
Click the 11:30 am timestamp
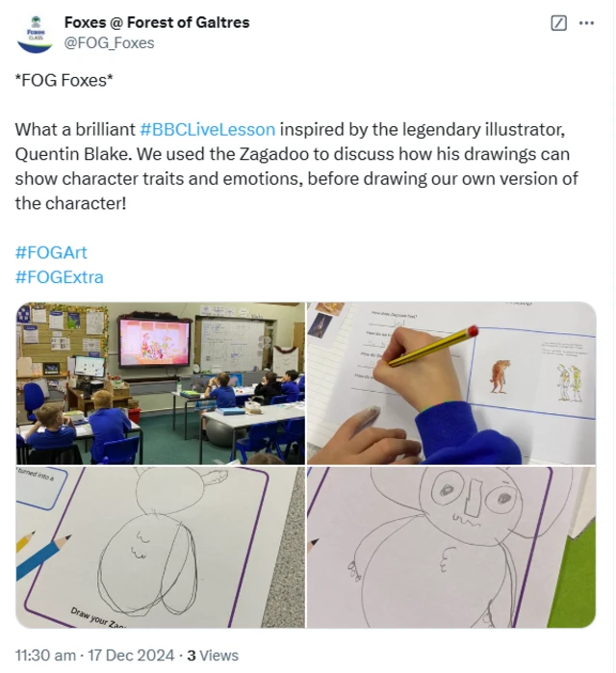click(45, 656)
